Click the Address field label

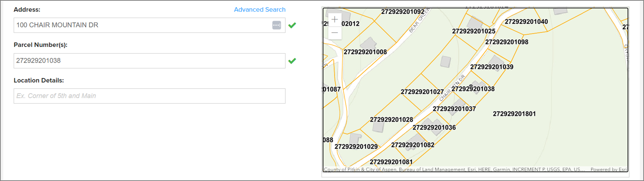(x=27, y=9)
